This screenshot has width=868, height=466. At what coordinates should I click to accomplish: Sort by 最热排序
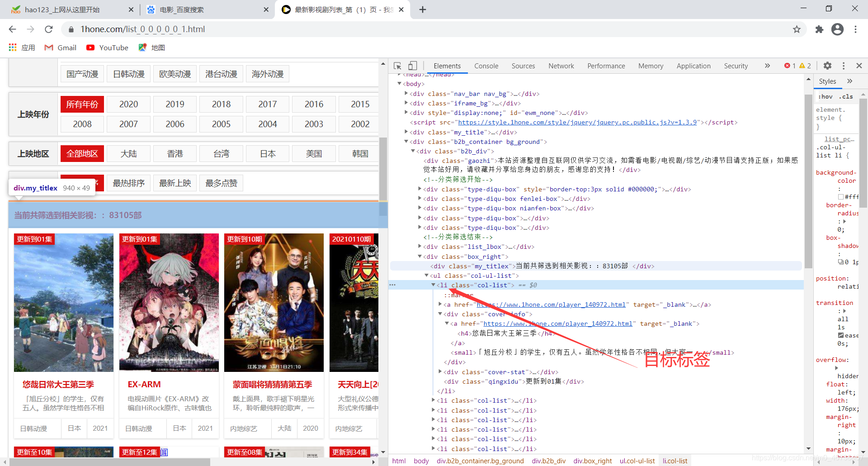pos(128,183)
